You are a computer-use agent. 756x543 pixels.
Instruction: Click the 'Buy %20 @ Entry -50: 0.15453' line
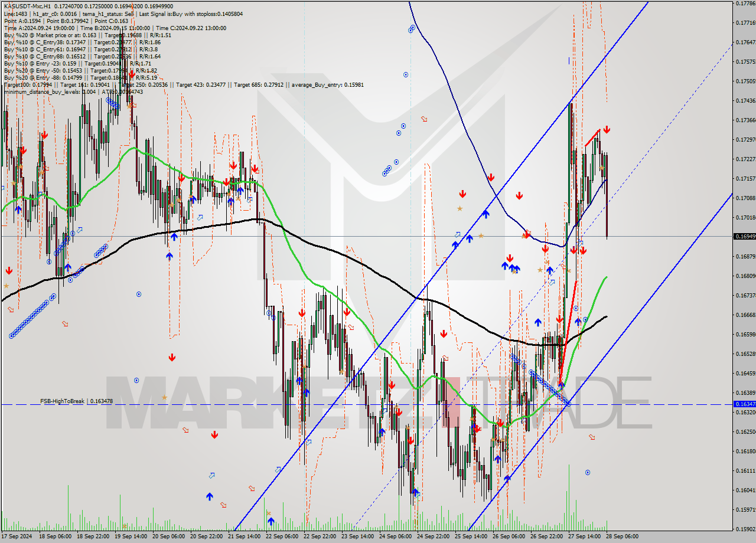coord(80,70)
